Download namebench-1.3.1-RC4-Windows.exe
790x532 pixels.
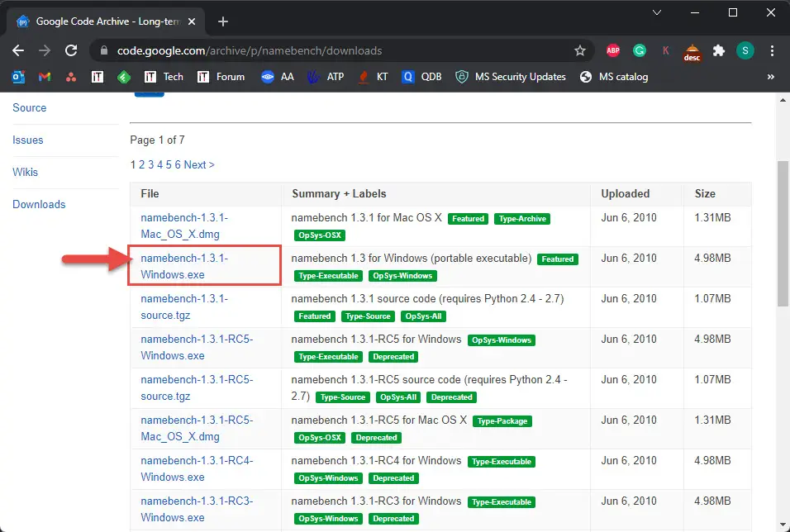click(x=197, y=468)
